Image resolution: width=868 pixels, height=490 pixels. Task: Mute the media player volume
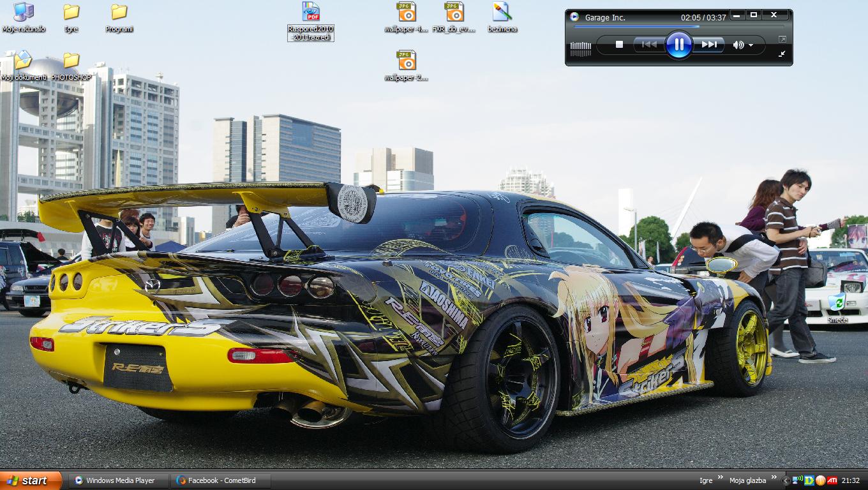[738, 45]
